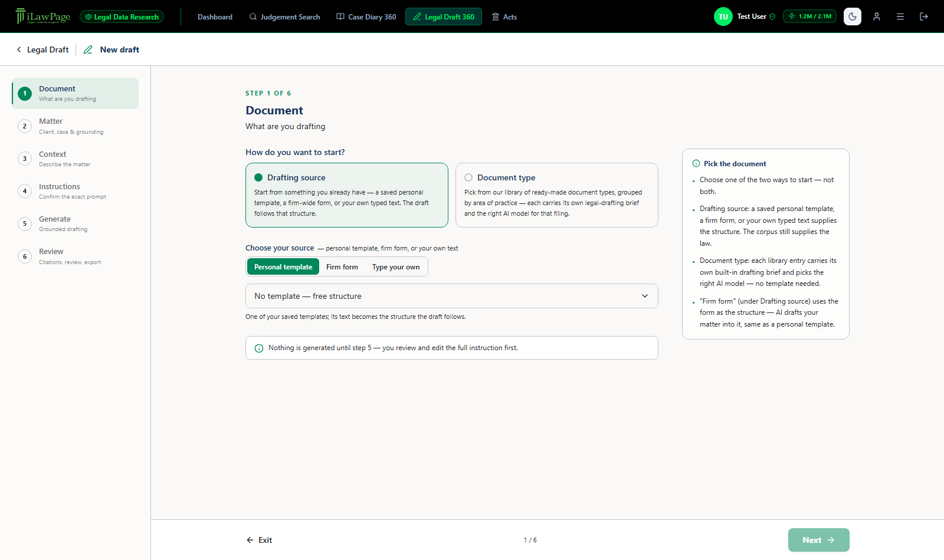Click the STEP 1 OF 6 label
The image size is (944, 560).
tap(268, 93)
